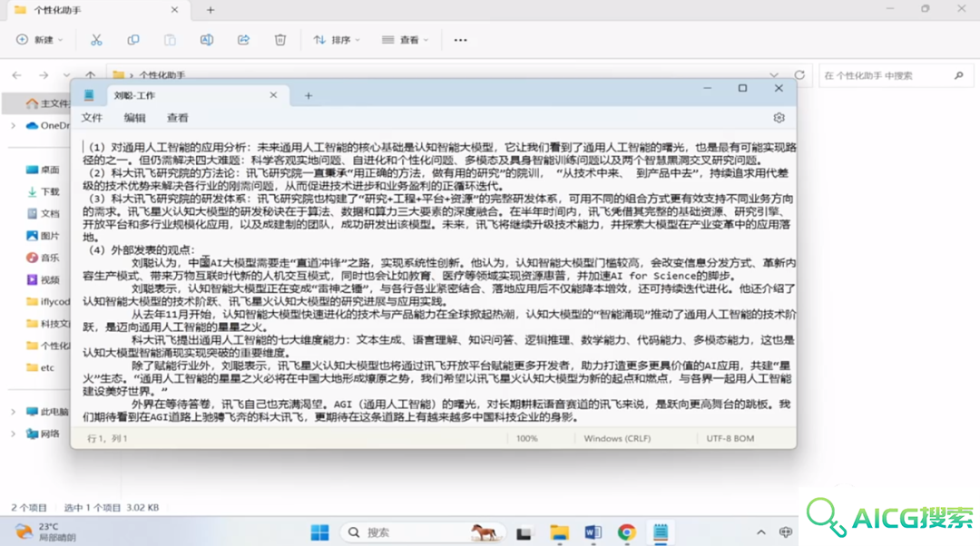
Task: Go up one folder level in File Explorer
Action: 90,74
